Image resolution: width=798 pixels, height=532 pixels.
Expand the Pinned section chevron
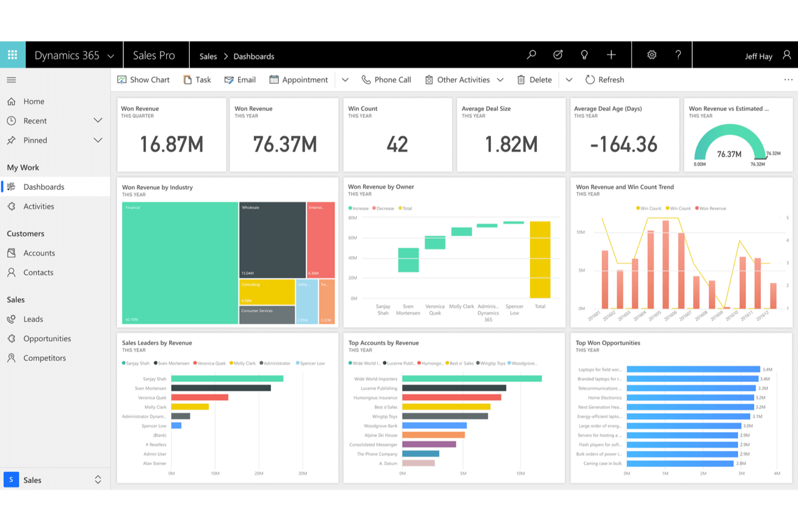point(98,140)
